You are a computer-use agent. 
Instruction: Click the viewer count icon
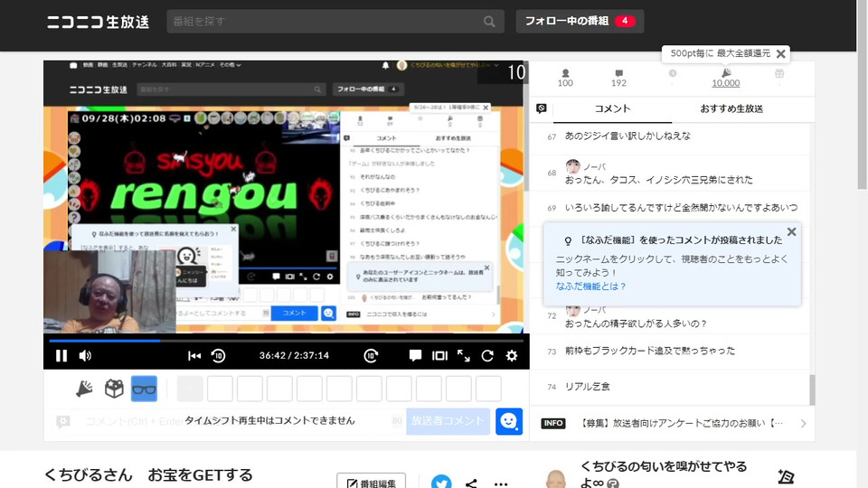click(x=565, y=73)
